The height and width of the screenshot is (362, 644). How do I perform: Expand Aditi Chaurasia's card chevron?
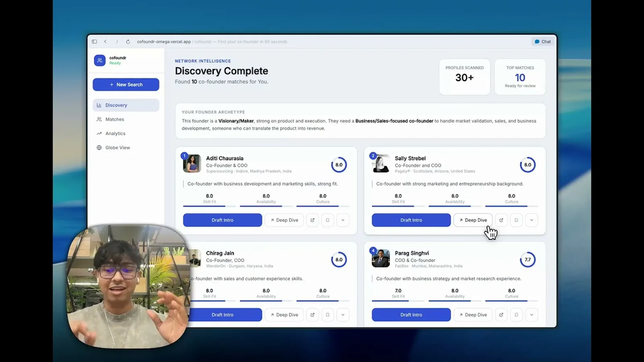coord(343,220)
